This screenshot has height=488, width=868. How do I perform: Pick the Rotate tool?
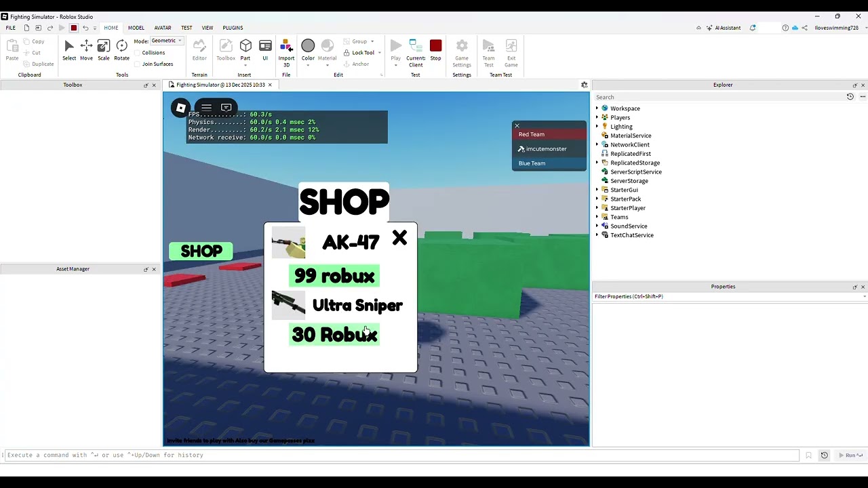(121, 49)
